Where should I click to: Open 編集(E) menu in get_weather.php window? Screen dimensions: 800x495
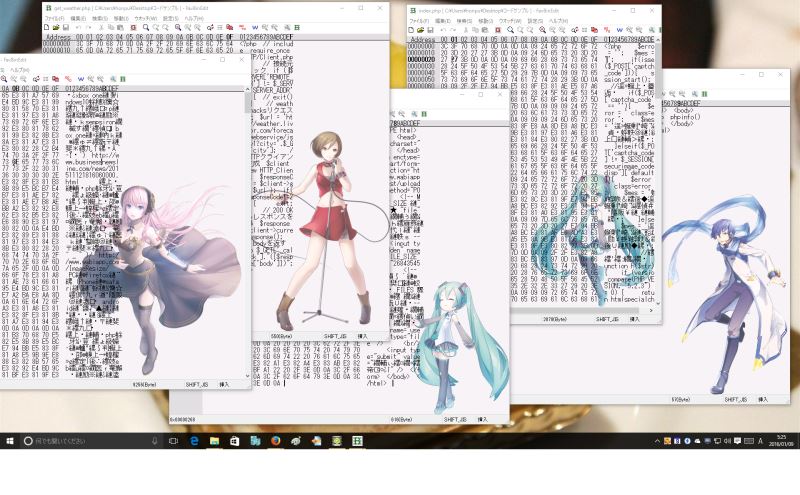[x=78, y=18]
